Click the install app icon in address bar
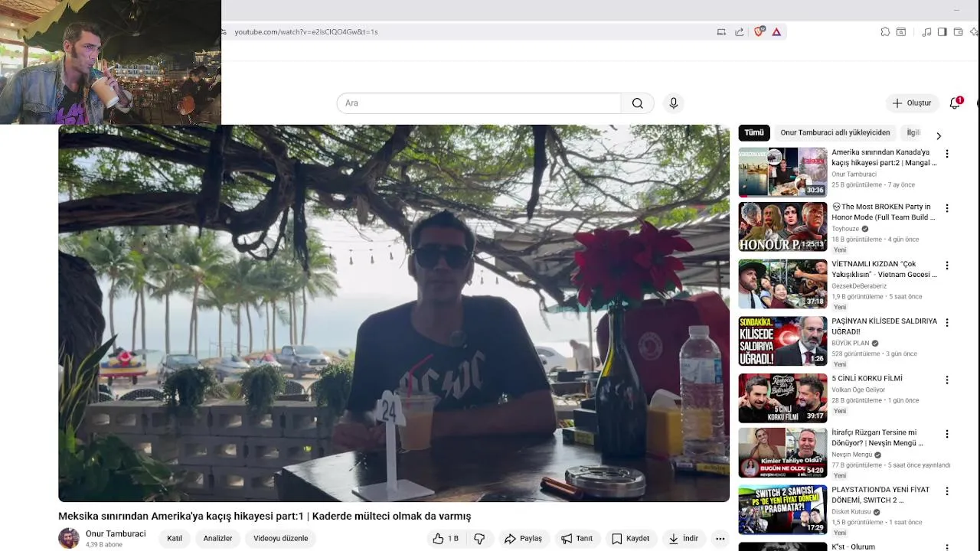The width and height of the screenshot is (980, 551). (721, 32)
